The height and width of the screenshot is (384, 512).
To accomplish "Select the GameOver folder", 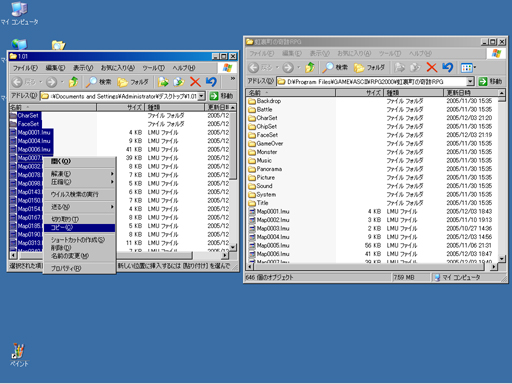I will (266, 143).
